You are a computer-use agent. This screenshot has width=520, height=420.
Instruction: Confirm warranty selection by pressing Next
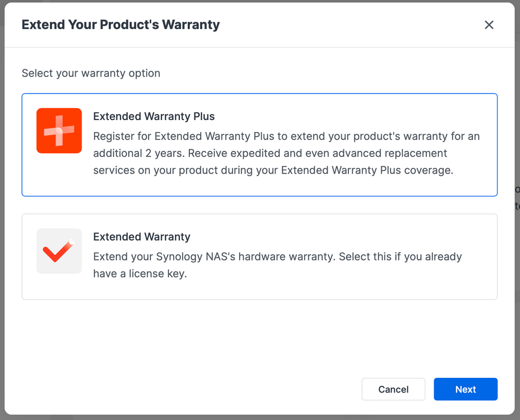[x=465, y=389]
